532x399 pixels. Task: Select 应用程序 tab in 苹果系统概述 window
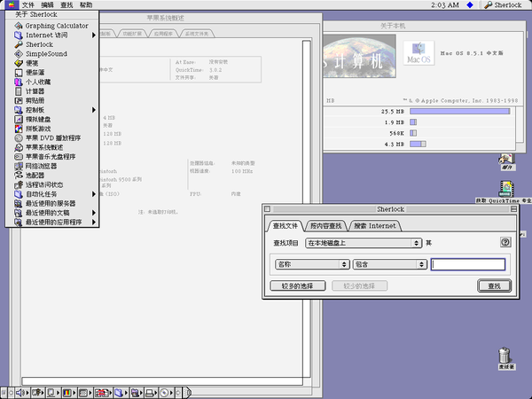point(163,34)
